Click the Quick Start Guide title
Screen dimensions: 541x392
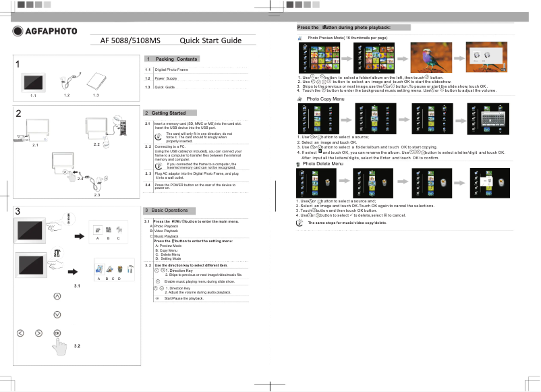click(210, 40)
